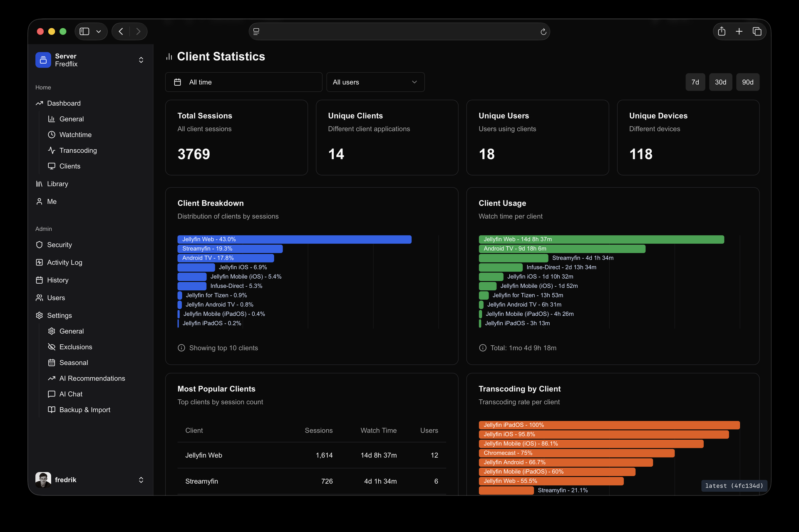Screen dimensions: 799x532
Task: Select the 30d time range
Action: 720,82
